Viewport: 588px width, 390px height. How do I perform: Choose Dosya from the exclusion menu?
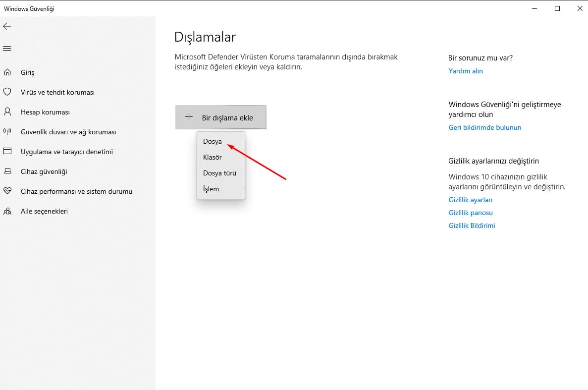[213, 141]
